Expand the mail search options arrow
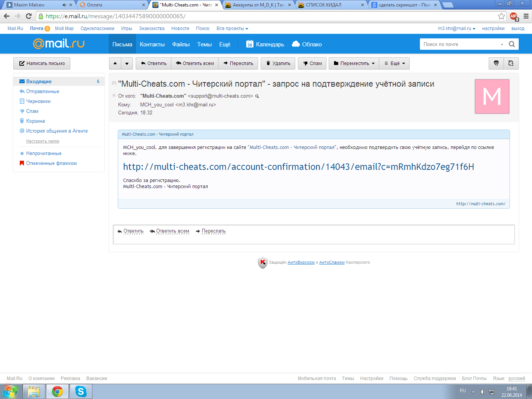Viewport: 532px width, 399px height. coord(502,44)
